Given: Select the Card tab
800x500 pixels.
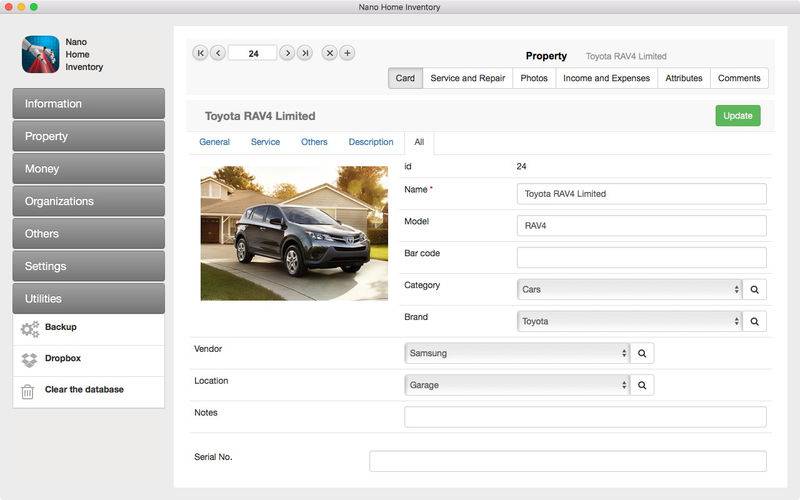Looking at the screenshot, I should click(405, 78).
